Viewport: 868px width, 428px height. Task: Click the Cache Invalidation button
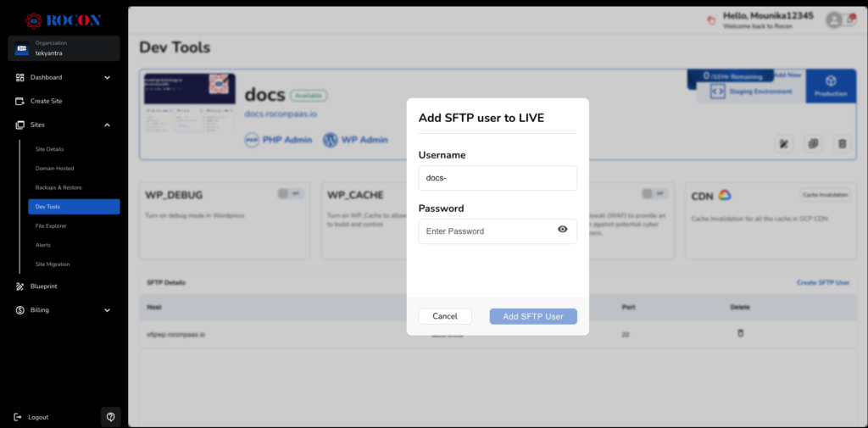tap(826, 195)
